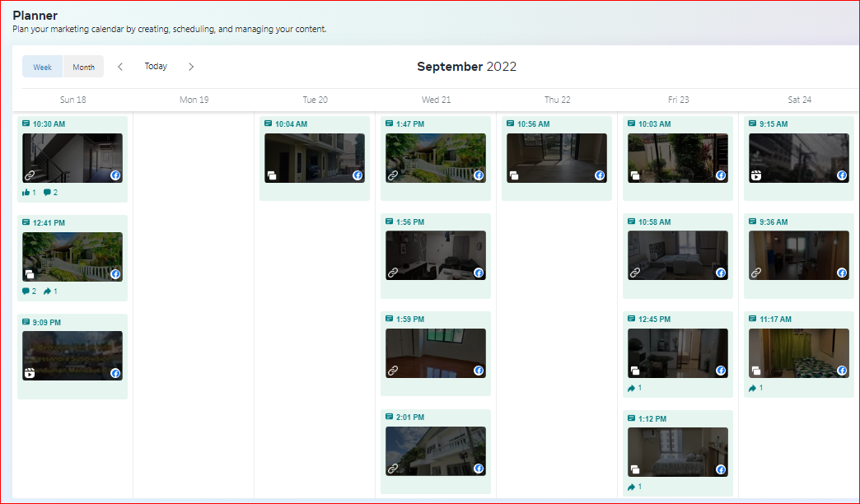Switch to Week view tab

click(42, 67)
